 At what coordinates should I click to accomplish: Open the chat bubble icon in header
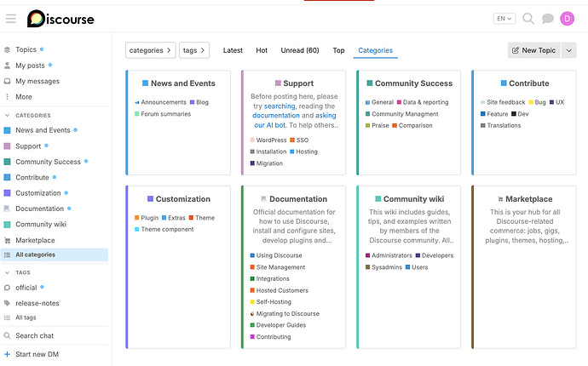click(547, 19)
